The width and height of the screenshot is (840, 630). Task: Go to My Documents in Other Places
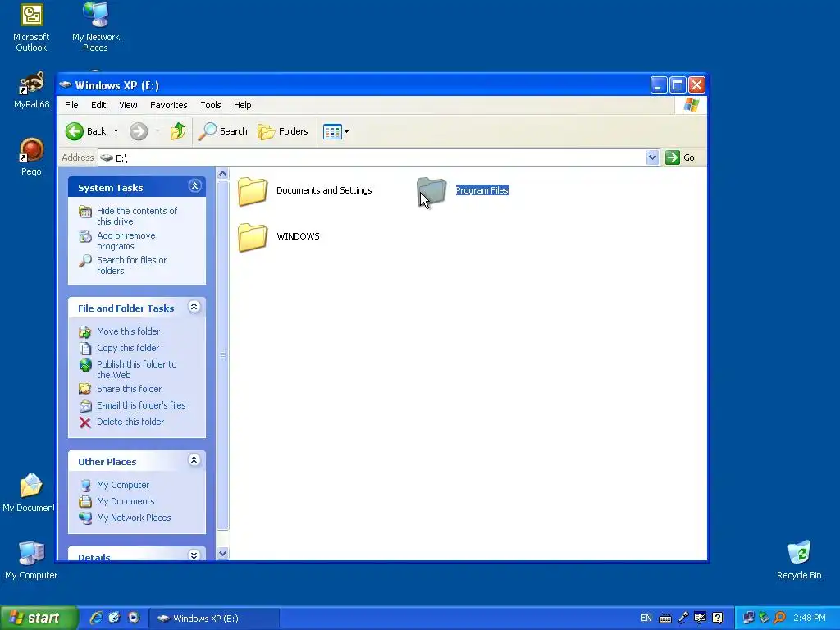pyautogui.click(x=126, y=501)
